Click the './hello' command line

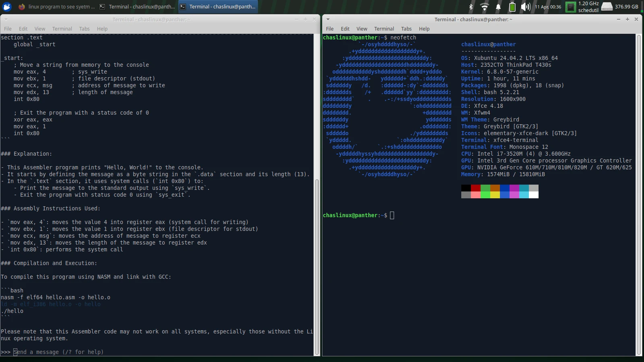click(12, 311)
